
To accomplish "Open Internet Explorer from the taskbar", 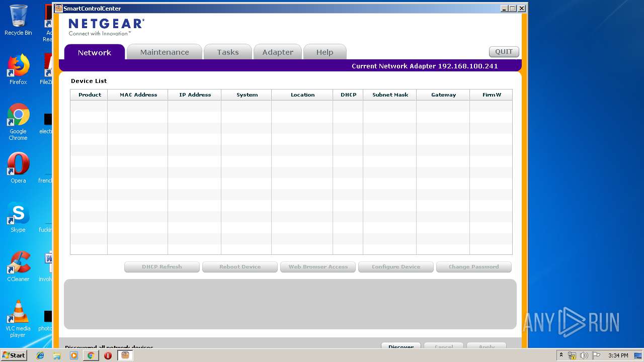I will 40,355.
